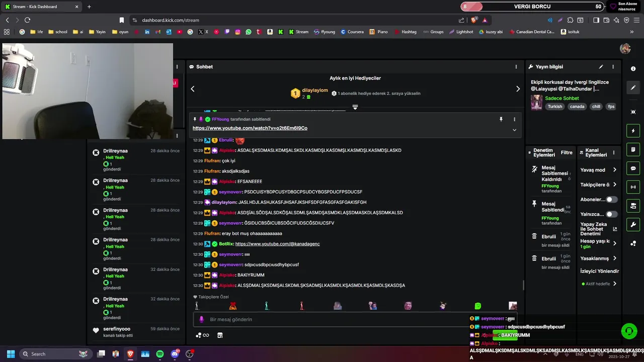This screenshot has height=362, width=644.
Task: Click the Brave shields icon in address bar
Action: point(474,20)
